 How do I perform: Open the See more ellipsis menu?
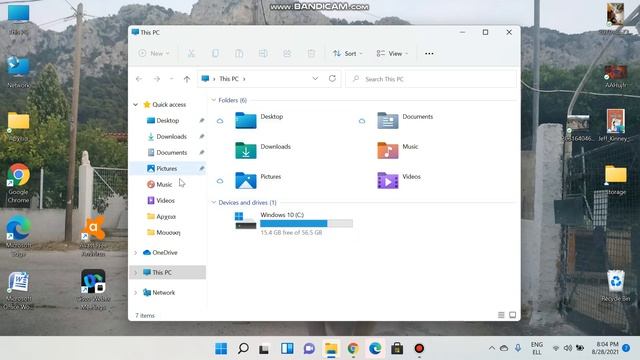tap(429, 53)
